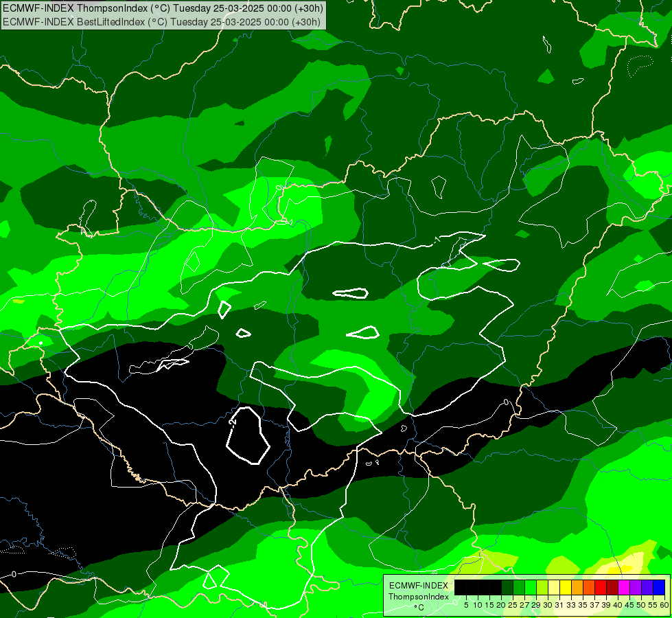This screenshot has width=672, height=618.
Task: Click the orange-red 35-37 legend swatch
Action: coord(589,587)
